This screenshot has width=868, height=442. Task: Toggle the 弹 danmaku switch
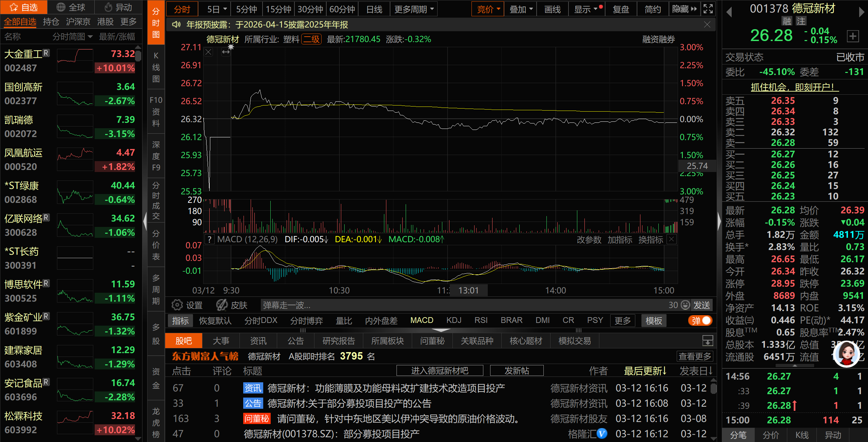700,321
